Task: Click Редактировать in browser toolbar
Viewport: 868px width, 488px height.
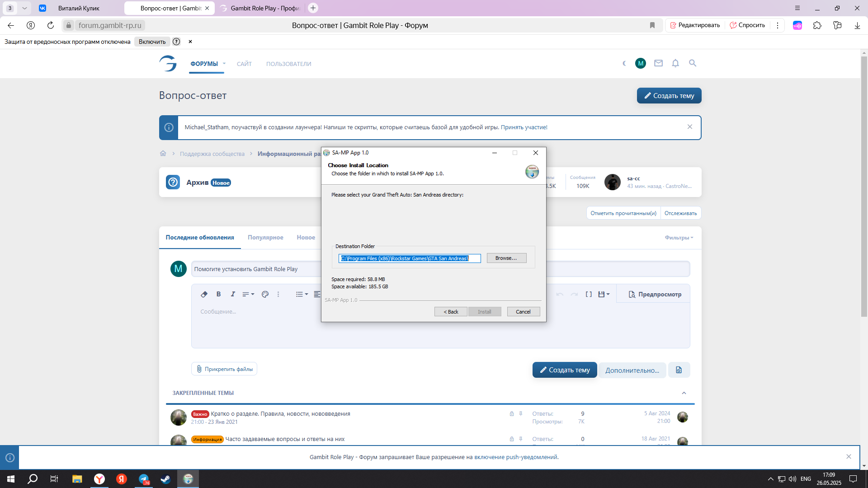Action: pos(695,25)
